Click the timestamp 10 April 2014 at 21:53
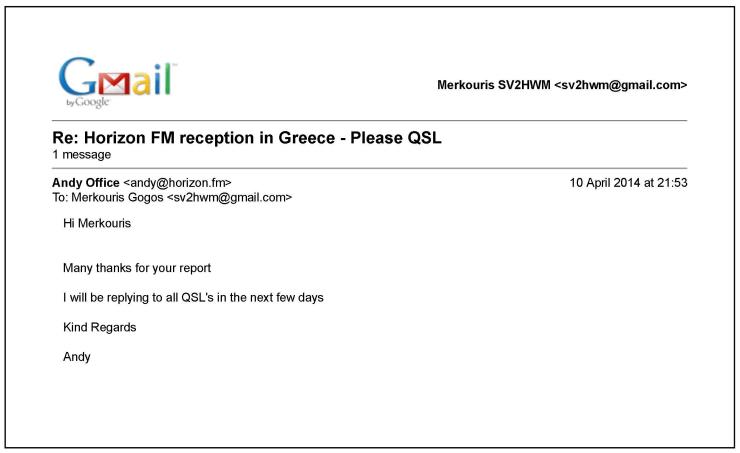Viewport: 740px width, 453px height. (x=628, y=183)
